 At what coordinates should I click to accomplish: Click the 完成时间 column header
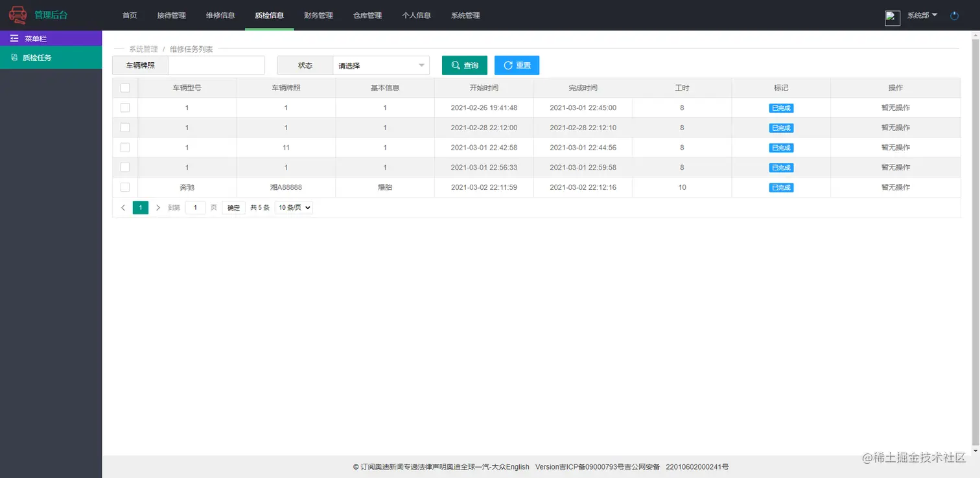click(x=583, y=88)
